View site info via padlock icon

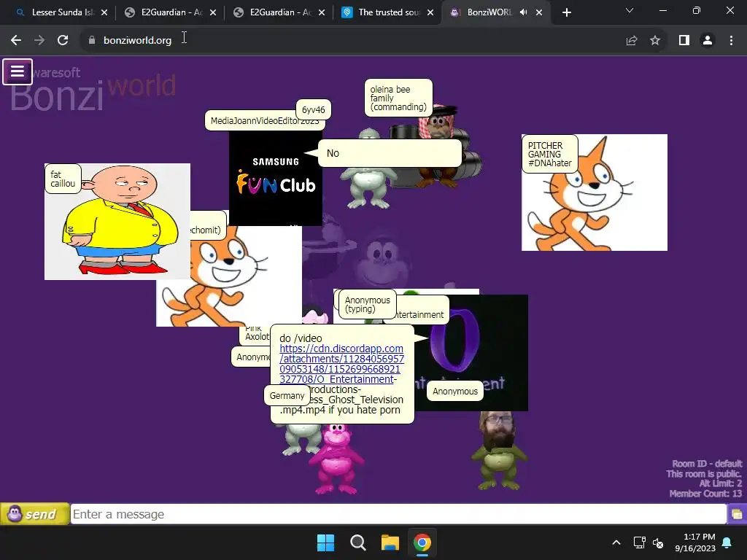(92, 41)
